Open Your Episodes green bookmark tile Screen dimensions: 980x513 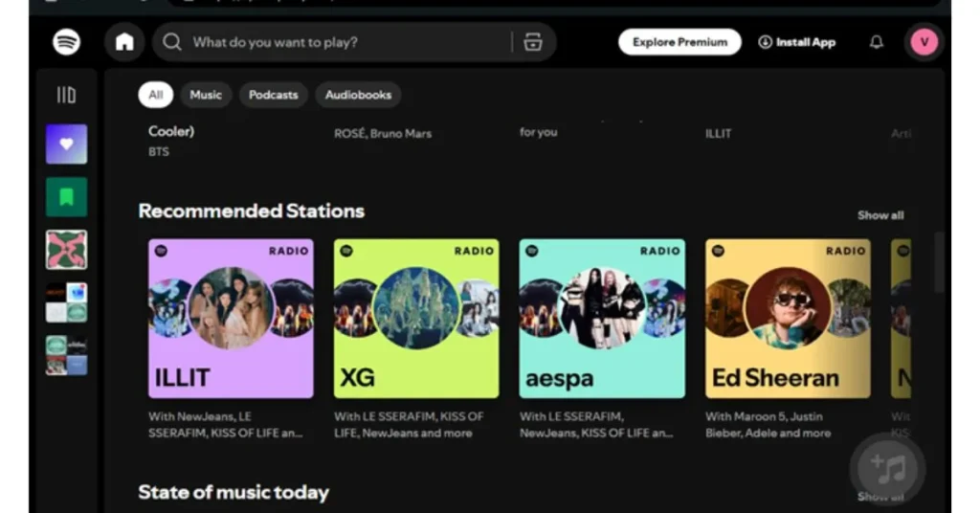click(66, 197)
